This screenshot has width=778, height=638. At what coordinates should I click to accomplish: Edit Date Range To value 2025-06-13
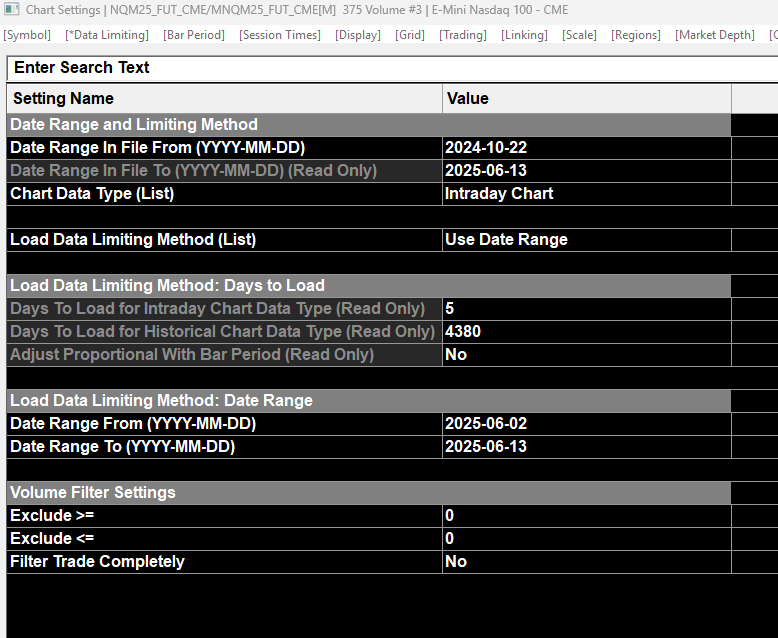coord(586,447)
